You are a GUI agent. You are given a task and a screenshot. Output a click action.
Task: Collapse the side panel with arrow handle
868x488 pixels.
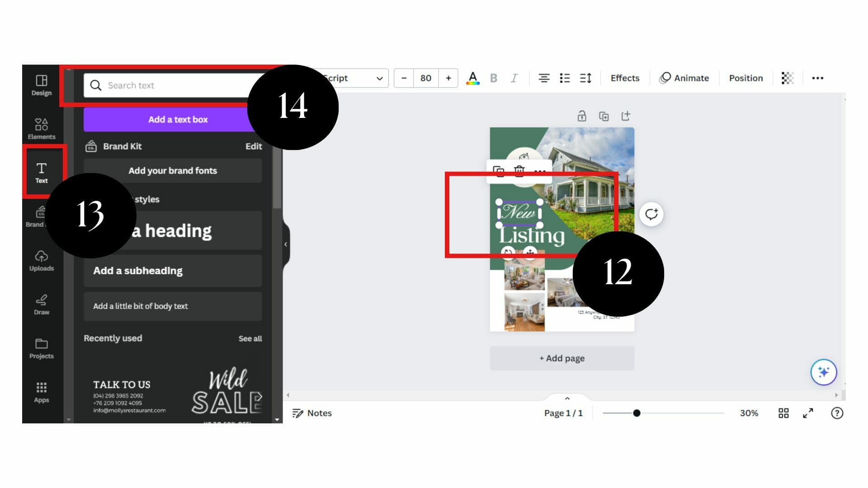pos(286,244)
